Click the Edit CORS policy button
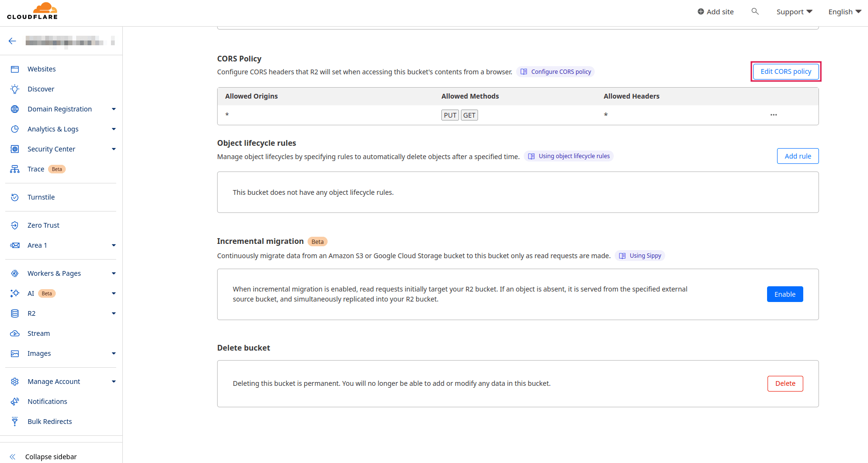The height and width of the screenshot is (463, 868). [786, 71]
